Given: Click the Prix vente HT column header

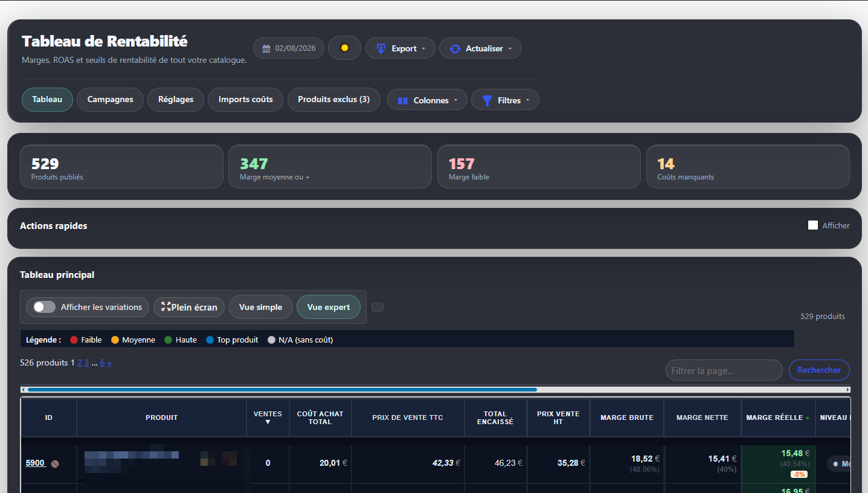Looking at the screenshot, I should [558, 417].
